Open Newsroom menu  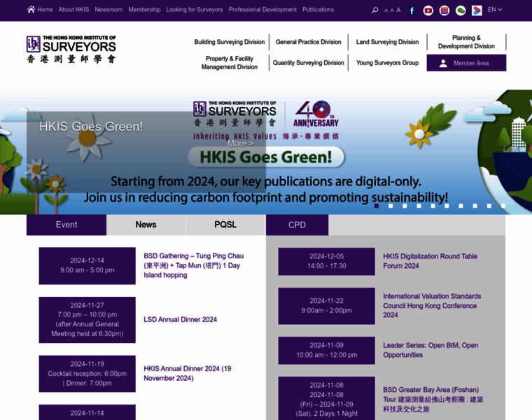point(108,10)
